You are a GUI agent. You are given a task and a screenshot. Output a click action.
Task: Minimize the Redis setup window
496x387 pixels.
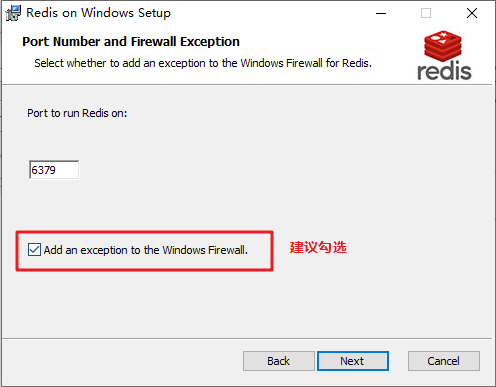pos(381,13)
